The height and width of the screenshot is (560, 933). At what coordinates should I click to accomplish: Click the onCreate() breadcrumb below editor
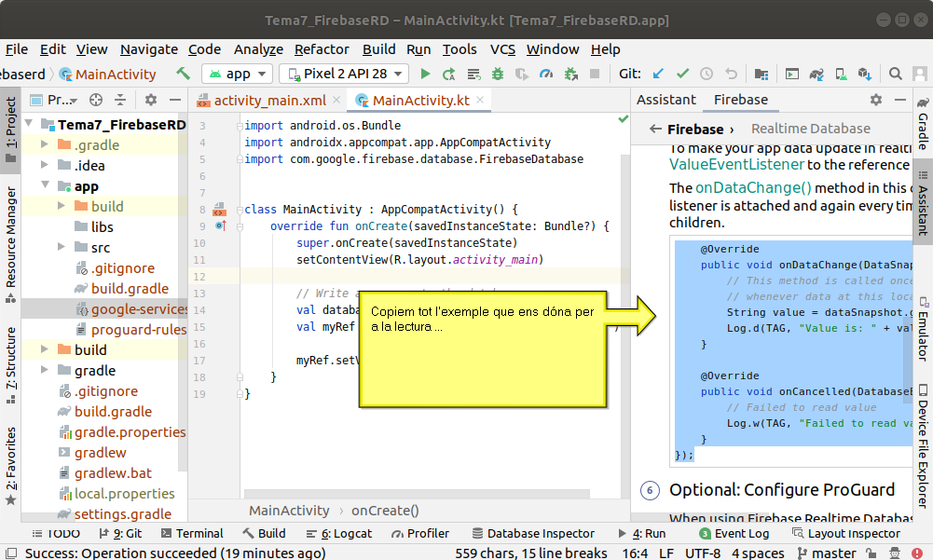tap(385, 511)
